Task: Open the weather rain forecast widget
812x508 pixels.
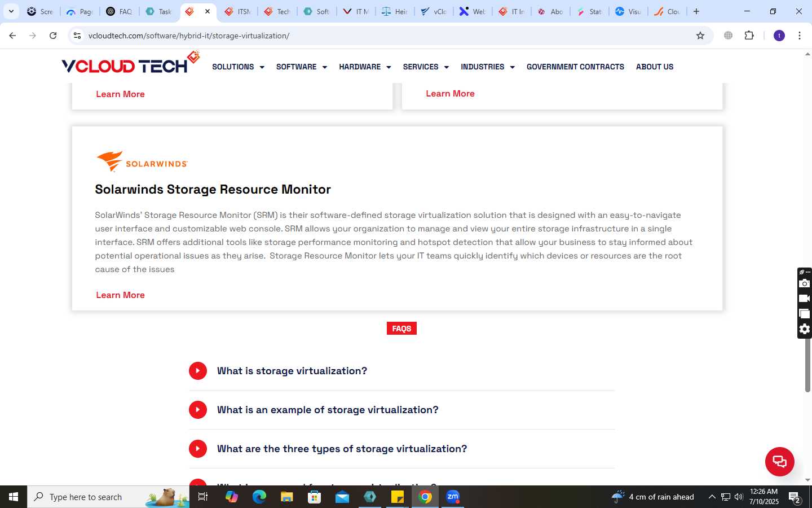Action: [x=653, y=497]
